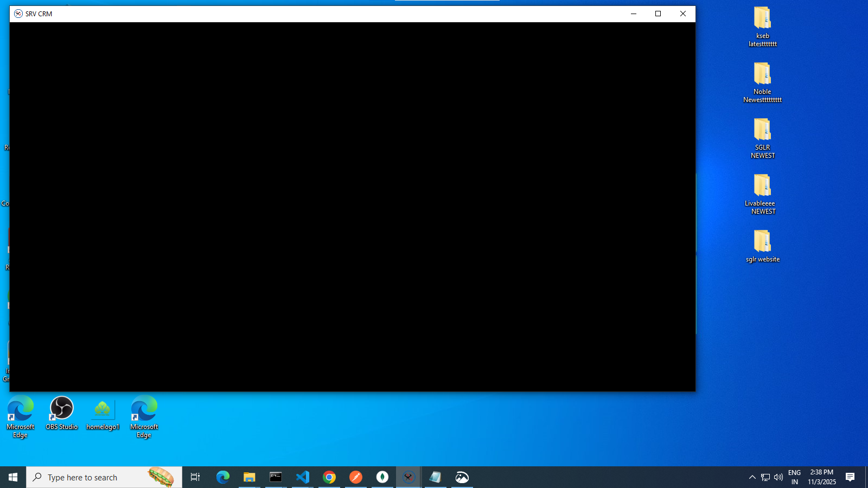The width and height of the screenshot is (868, 488).
Task: Maximize the SRV CRM window
Action: click(x=658, y=14)
